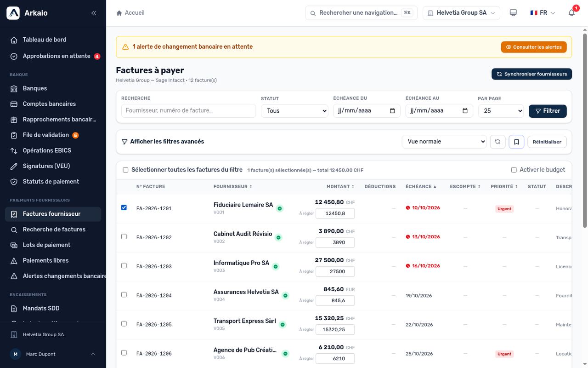Viewport: 588px width, 368px height.
Task: Click the Filtrer button
Action: (548, 111)
